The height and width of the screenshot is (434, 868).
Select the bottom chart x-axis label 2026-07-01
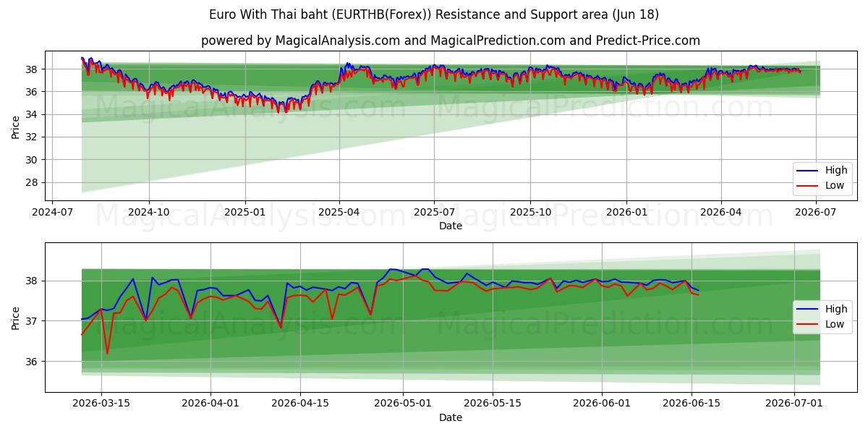(795, 404)
